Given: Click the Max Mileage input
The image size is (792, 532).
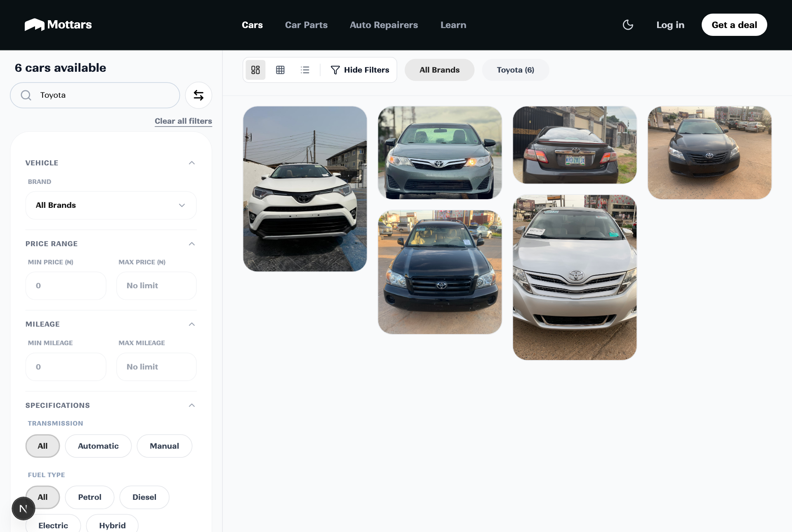Looking at the screenshot, I should [x=156, y=367].
